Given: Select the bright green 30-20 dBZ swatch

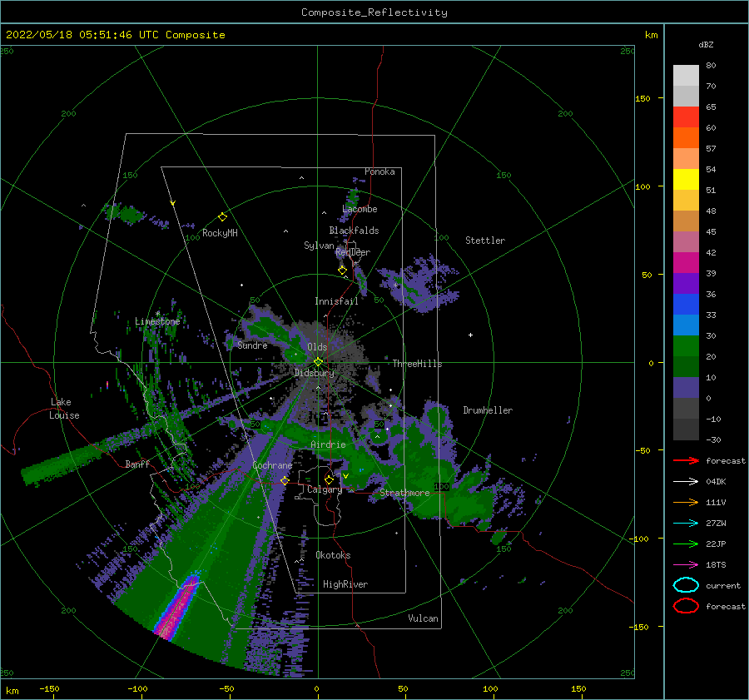Looking at the screenshot, I should point(686,346).
